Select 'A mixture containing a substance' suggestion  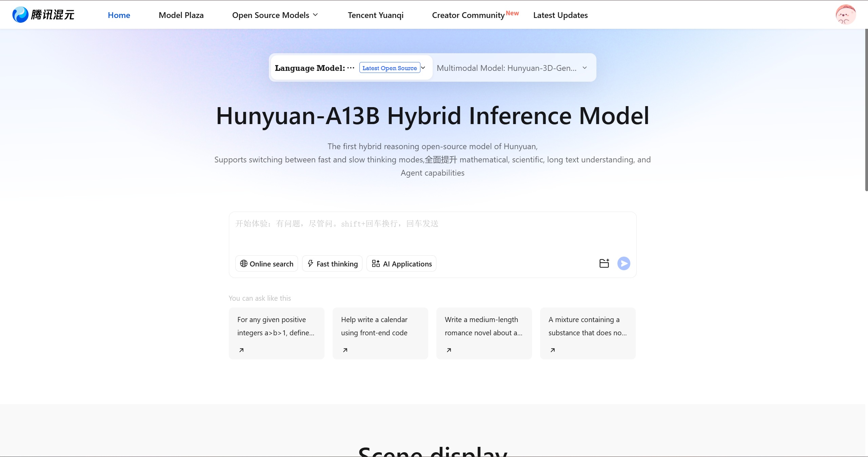point(588,333)
